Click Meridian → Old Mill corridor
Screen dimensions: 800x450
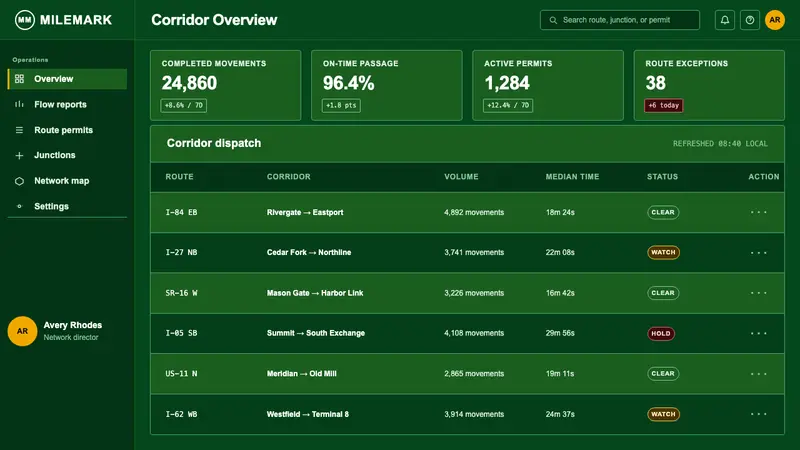click(x=302, y=373)
